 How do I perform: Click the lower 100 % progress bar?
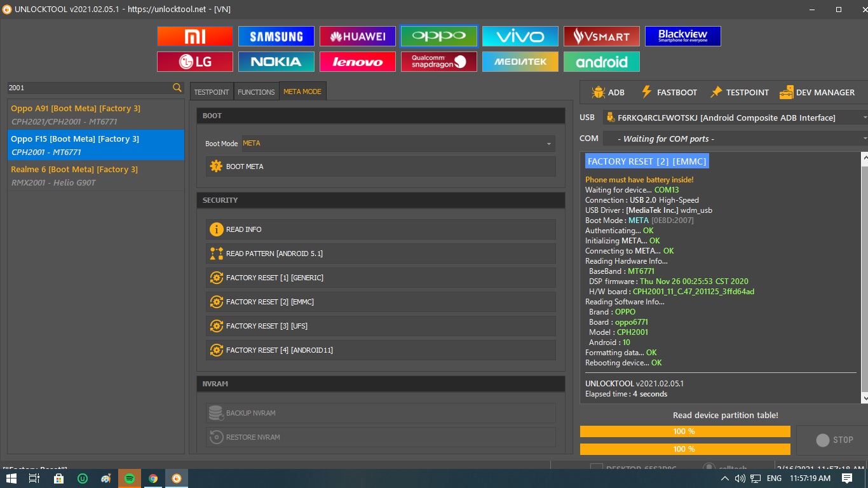tap(685, 449)
